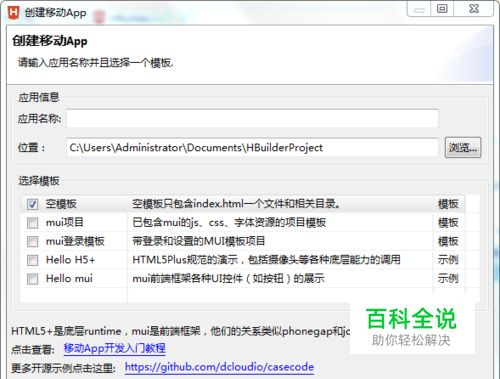Close the 创建移动App dialog

(474, 8)
